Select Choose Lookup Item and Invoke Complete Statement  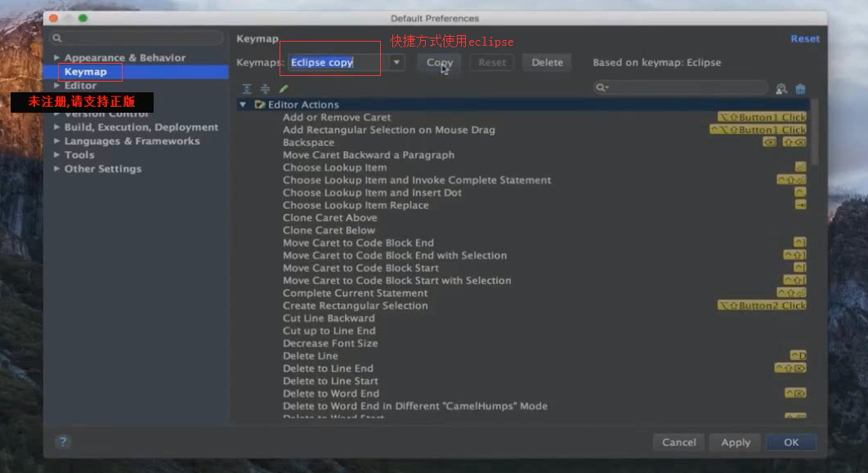pos(417,180)
